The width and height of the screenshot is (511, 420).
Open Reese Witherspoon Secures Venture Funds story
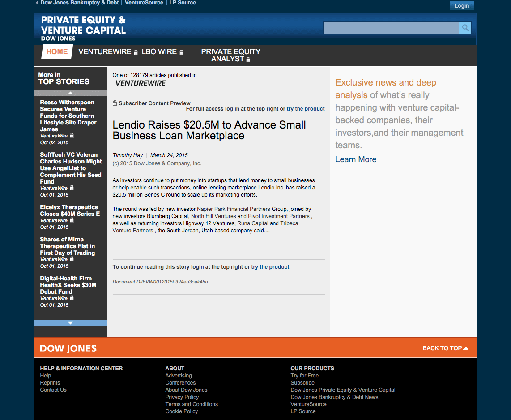(x=68, y=116)
